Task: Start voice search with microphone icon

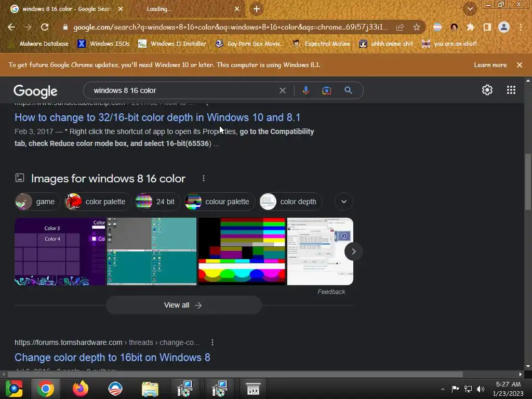Action: pyautogui.click(x=305, y=90)
